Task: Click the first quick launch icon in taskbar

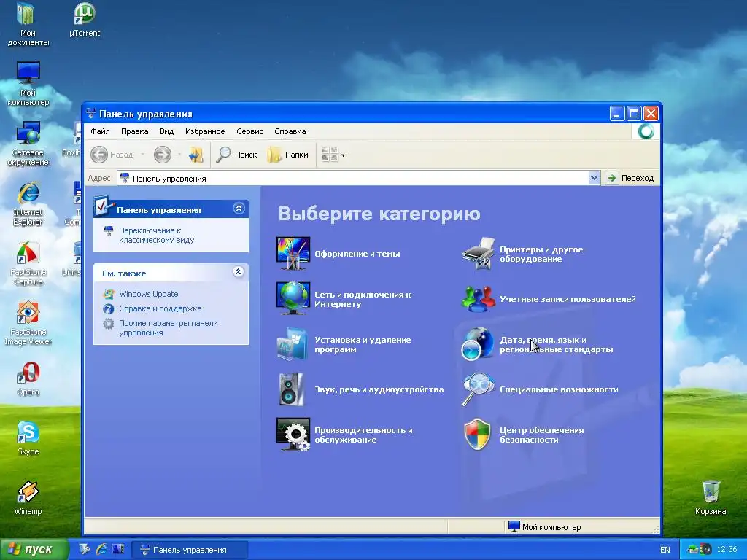Action: [85, 549]
